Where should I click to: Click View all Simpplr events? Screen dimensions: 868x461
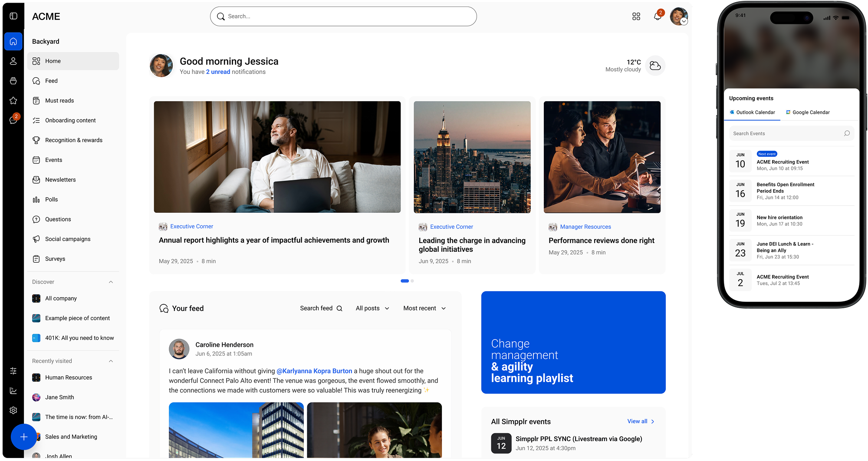pyautogui.click(x=641, y=421)
